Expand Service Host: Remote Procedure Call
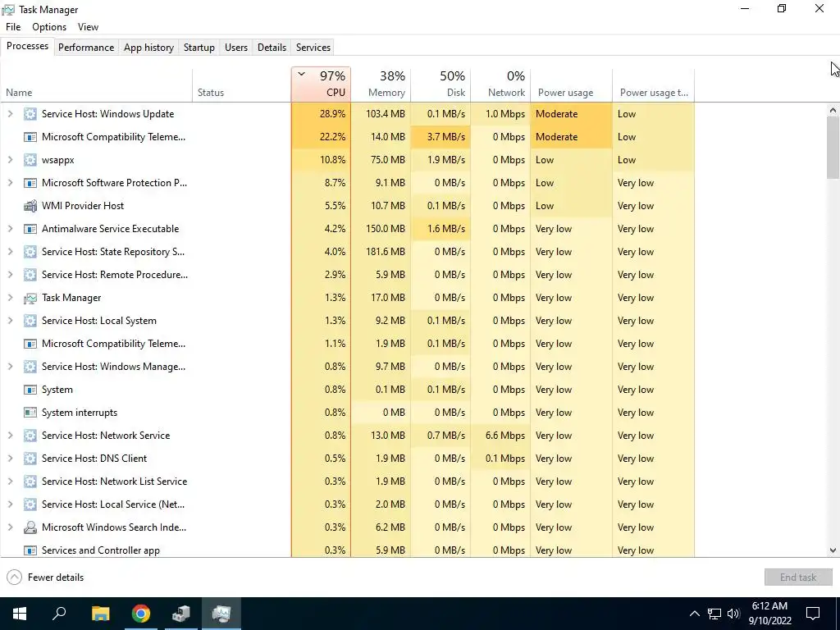 pos(10,275)
